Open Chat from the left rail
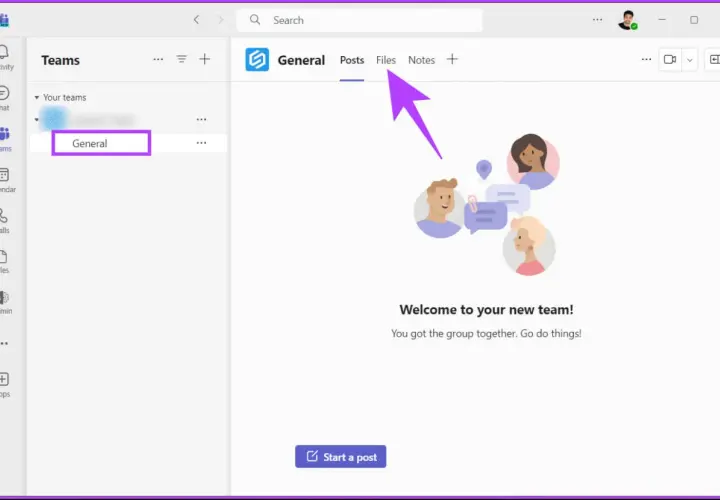Viewport: 720px width, 500px height. click(4, 98)
